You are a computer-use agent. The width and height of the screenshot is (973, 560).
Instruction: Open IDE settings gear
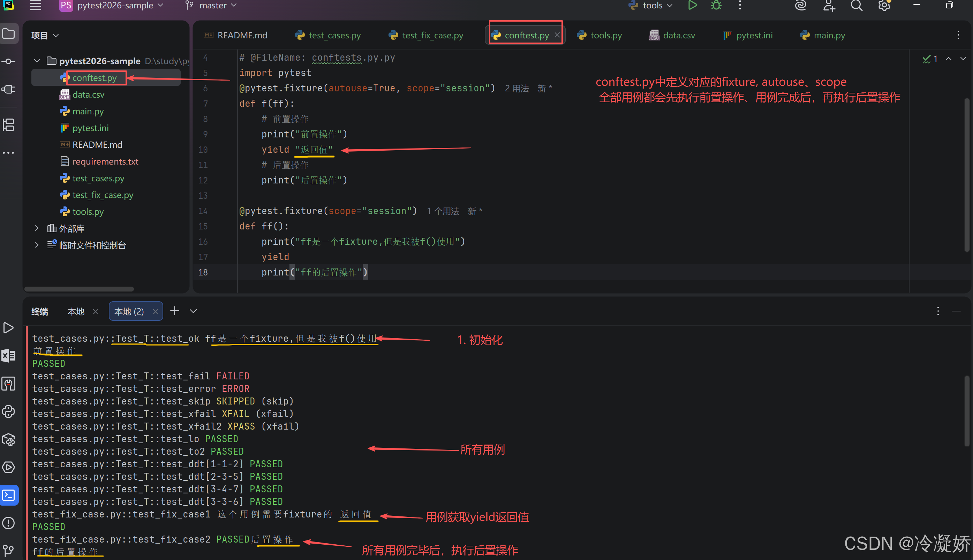pyautogui.click(x=884, y=5)
